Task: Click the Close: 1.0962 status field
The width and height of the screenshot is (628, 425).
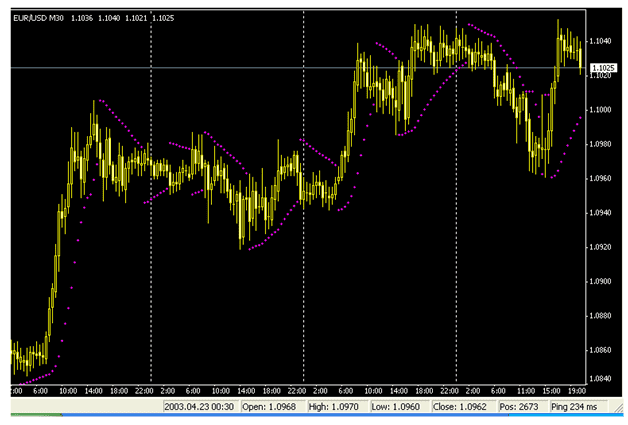Action: point(462,407)
